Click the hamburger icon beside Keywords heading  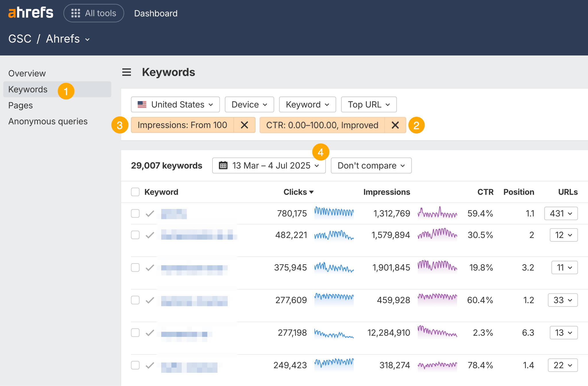tap(126, 72)
